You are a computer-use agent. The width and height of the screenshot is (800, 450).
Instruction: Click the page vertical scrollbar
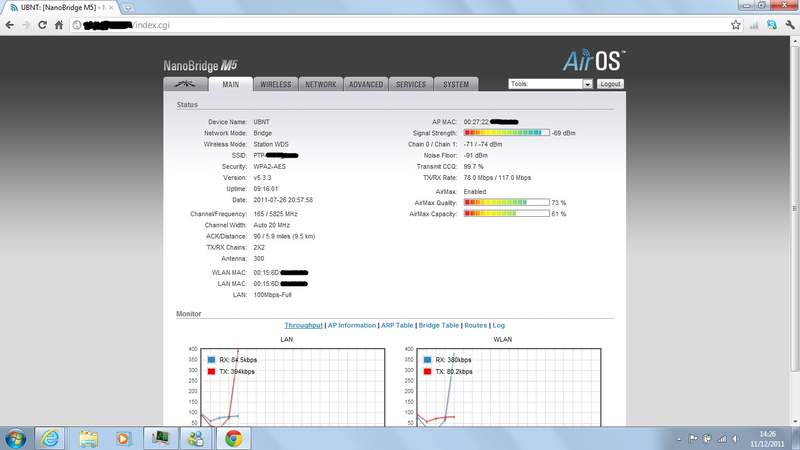click(x=795, y=209)
